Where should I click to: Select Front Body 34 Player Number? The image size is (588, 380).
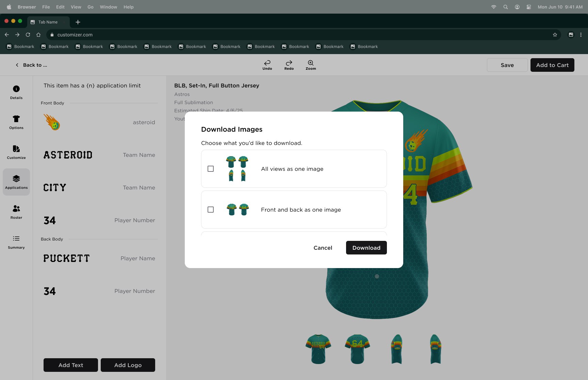pos(99,220)
